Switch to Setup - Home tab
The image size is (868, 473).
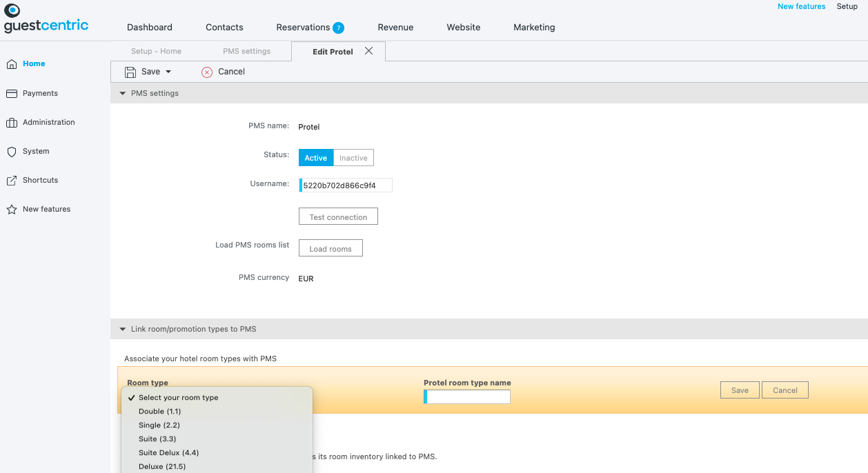[156, 51]
